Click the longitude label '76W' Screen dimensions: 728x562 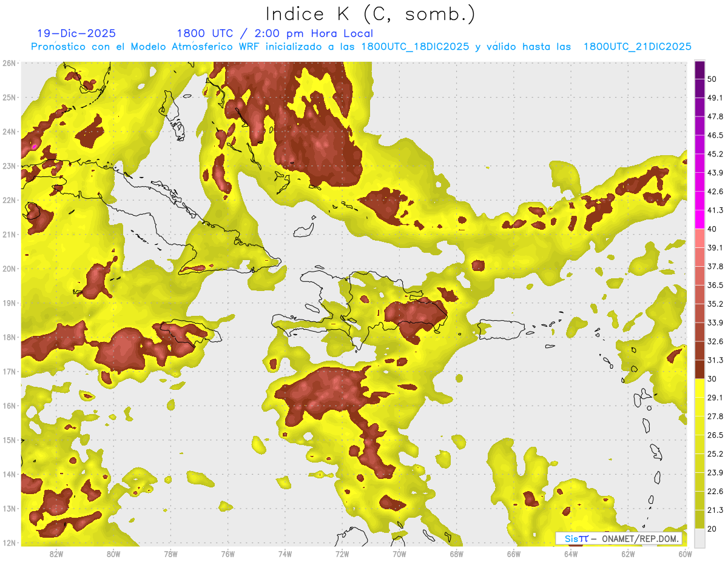coord(227,554)
